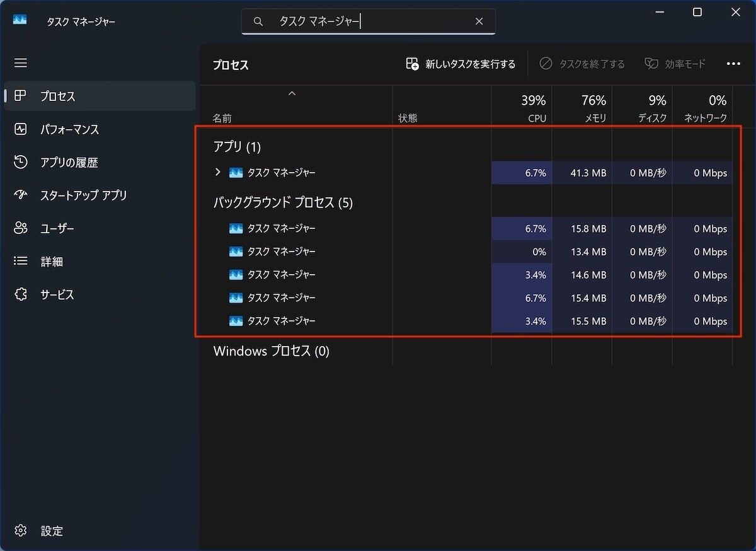Open the hamburger navigation menu
This screenshot has height=551, width=756.
[x=21, y=63]
